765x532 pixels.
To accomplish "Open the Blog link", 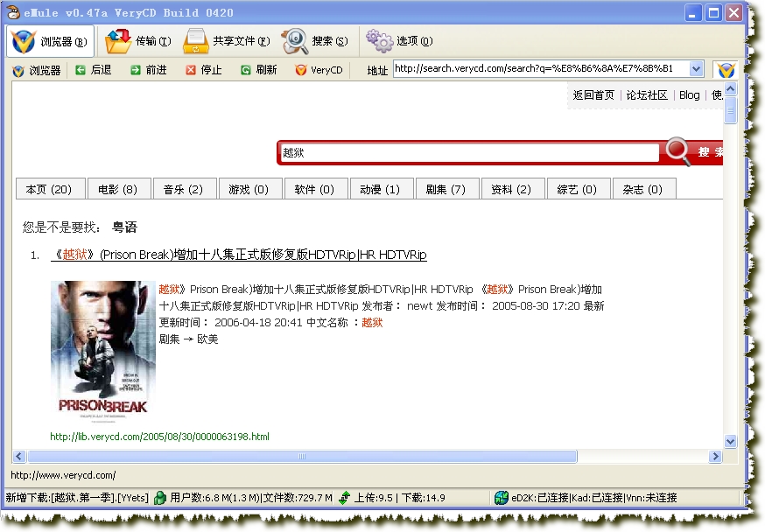I will coord(690,95).
